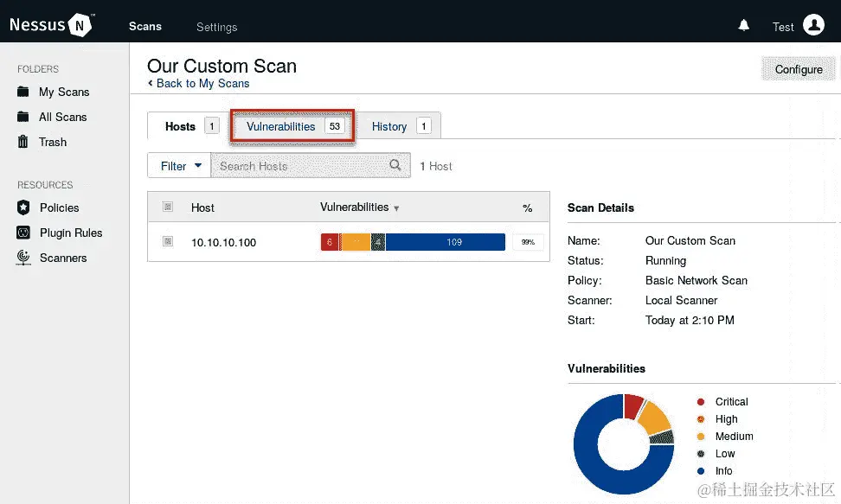Open Plugin Rules page

(71, 233)
